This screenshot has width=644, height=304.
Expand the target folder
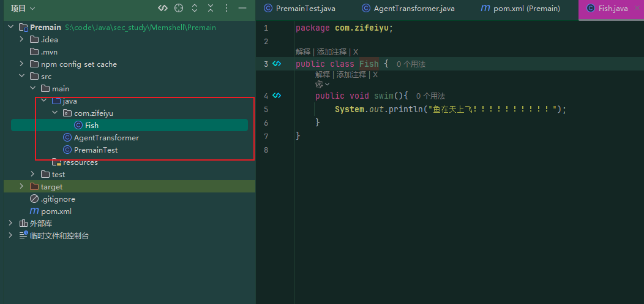(x=22, y=186)
